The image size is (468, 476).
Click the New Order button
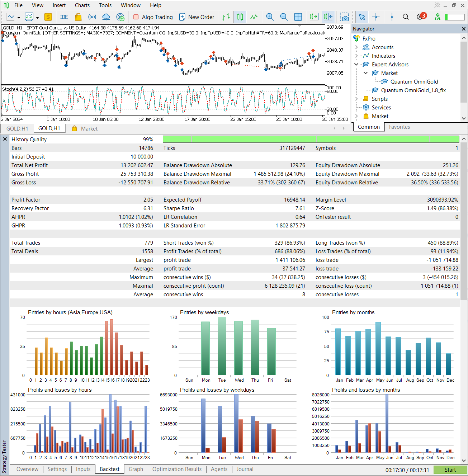(197, 17)
